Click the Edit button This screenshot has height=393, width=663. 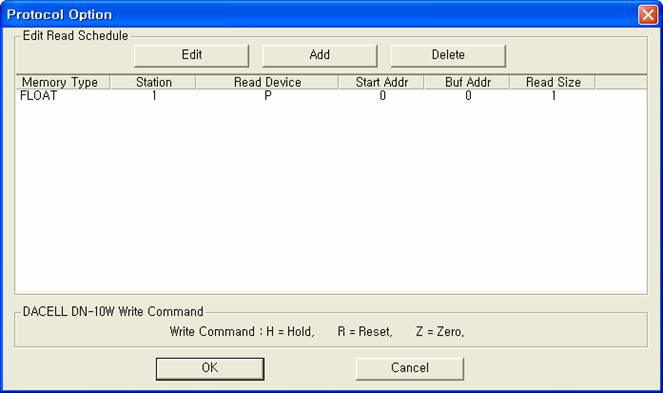[192, 55]
